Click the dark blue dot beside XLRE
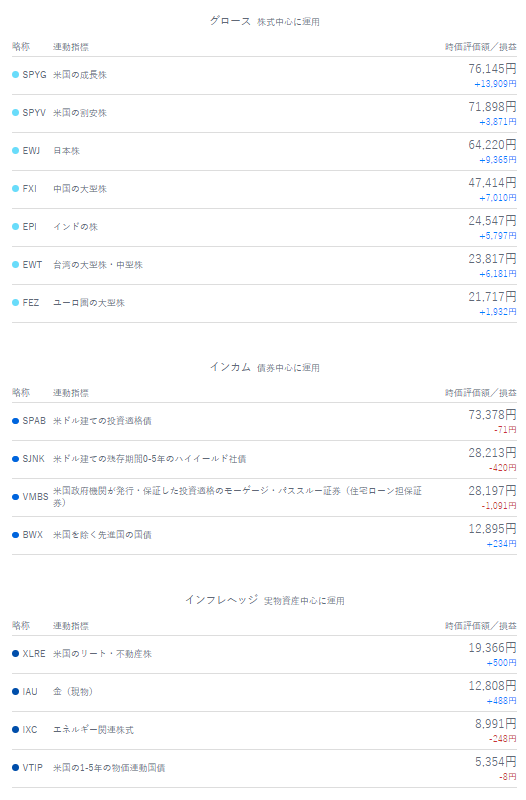This screenshot has height=800, width=526. [x=15, y=654]
